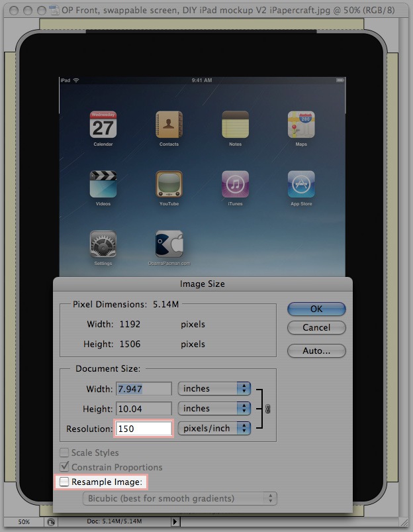Click the window zoom button
Screen dimensions: 413x532
click(x=42, y=11)
